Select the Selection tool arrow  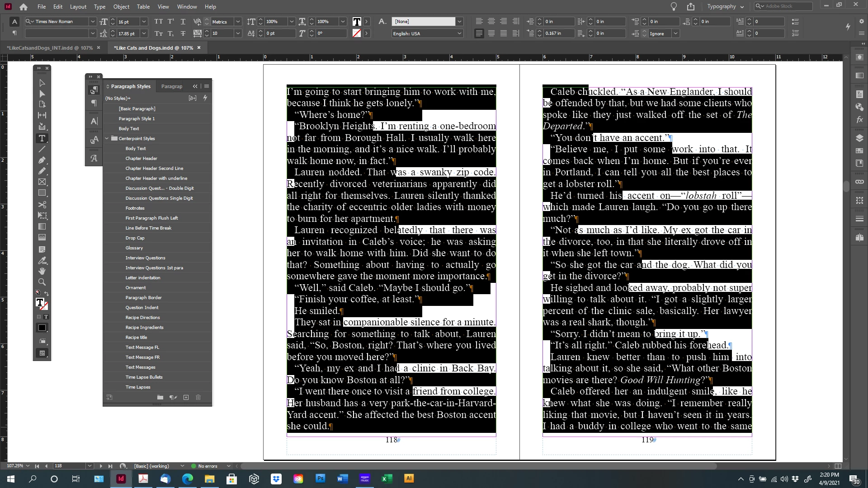click(42, 83)
